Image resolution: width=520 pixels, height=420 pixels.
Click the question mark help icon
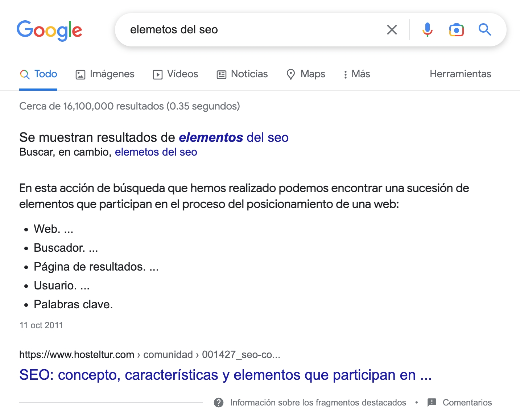point(219,403)
